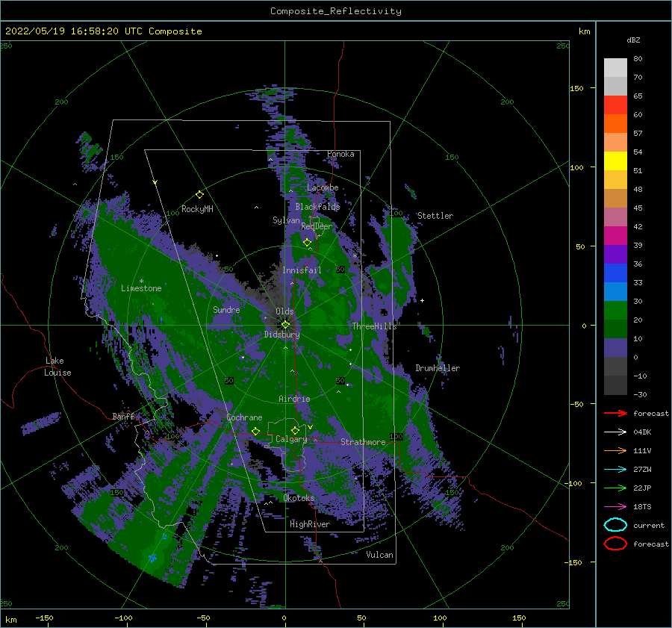The width and height of the screenshot is (672, 628).
Task: Click the Okotoks city label
Action: pyautogui.click(x=299, y=497)
